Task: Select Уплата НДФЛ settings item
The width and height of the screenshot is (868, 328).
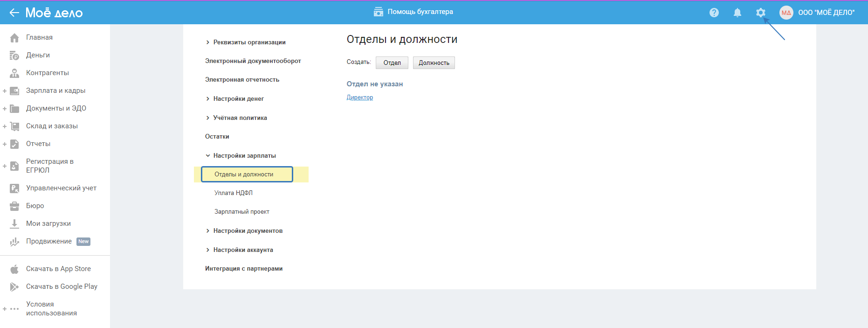Action: point(234,193)
